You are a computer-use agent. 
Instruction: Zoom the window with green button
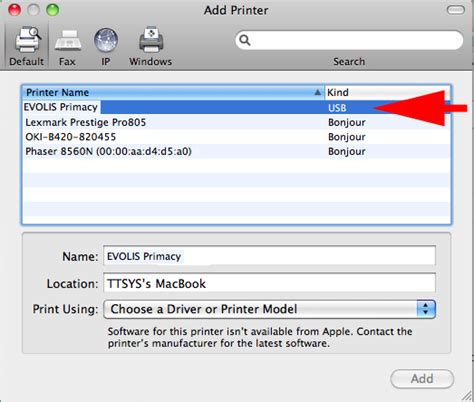(x=52, y=10)
